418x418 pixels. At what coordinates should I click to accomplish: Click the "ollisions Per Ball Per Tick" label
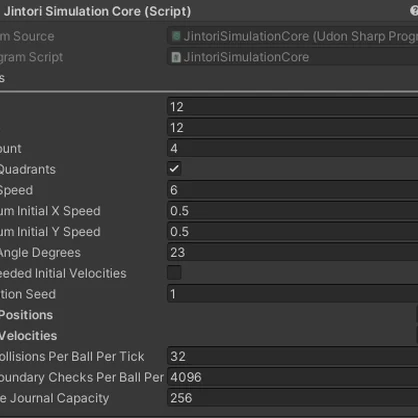click(72, 356)
